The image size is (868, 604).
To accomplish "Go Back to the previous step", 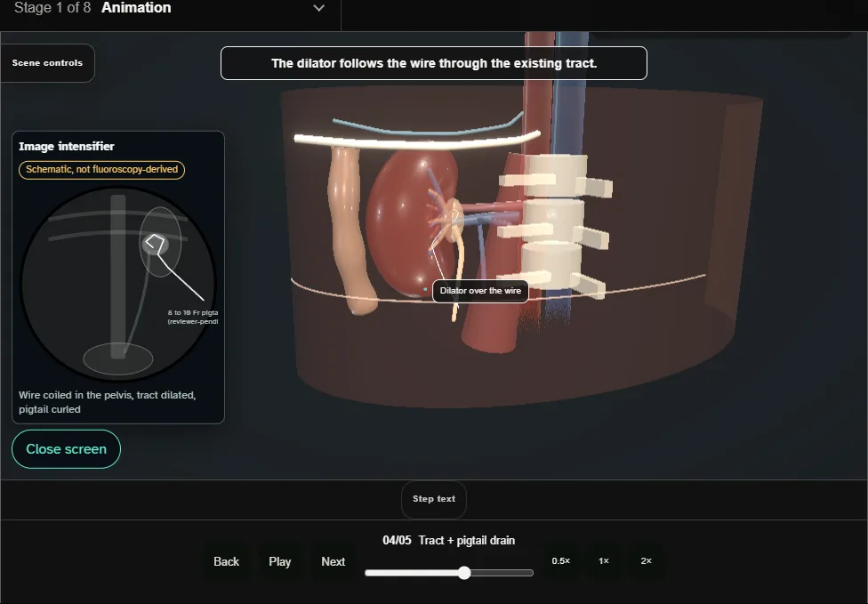I will point(226,561).
